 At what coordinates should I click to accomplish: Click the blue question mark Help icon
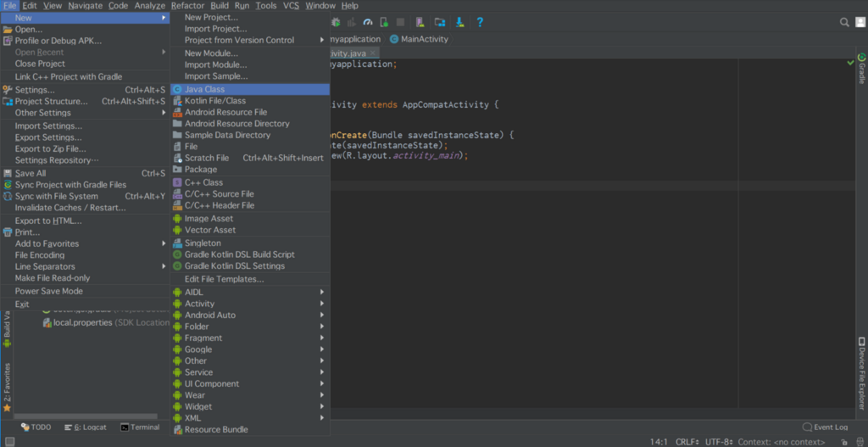pos(480,22)
